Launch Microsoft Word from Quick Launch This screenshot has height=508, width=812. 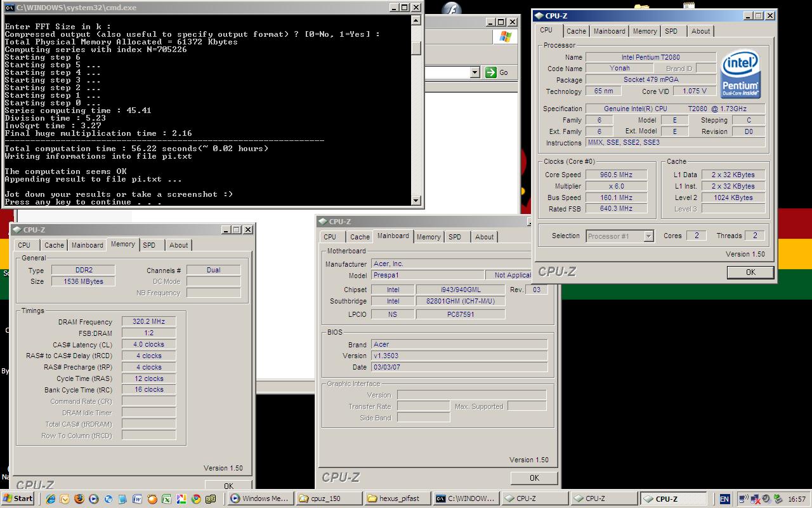138,499
